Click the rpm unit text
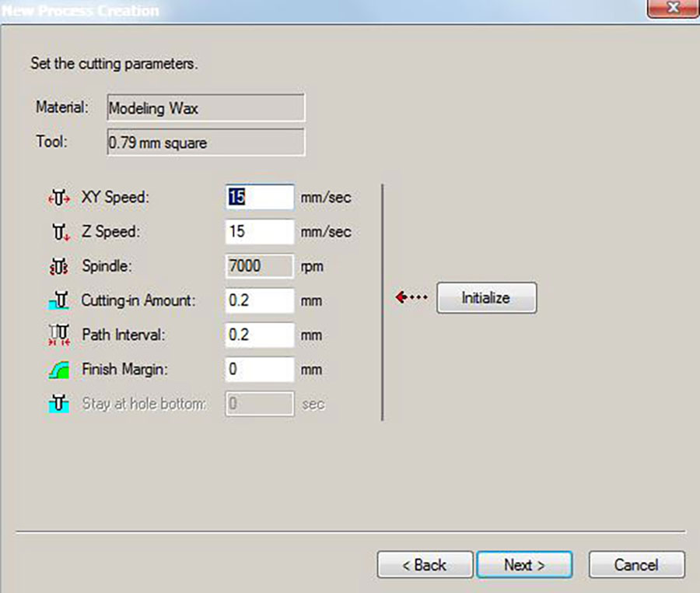The image size is (700, 593). tap(312, 267)
